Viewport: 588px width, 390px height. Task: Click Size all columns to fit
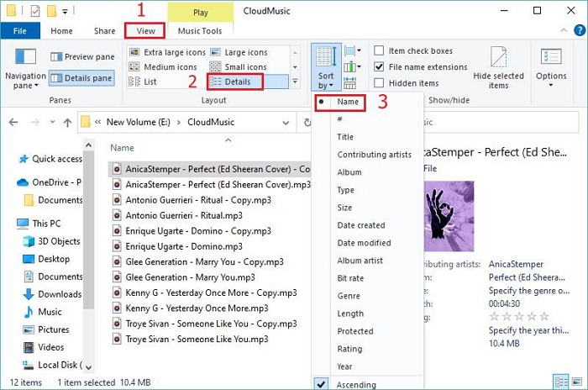click(350, 83)
